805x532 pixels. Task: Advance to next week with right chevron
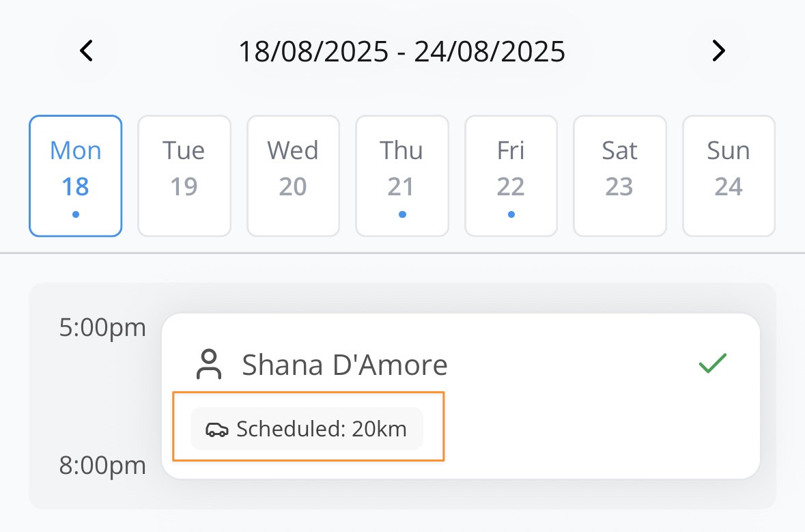point(719,51)
